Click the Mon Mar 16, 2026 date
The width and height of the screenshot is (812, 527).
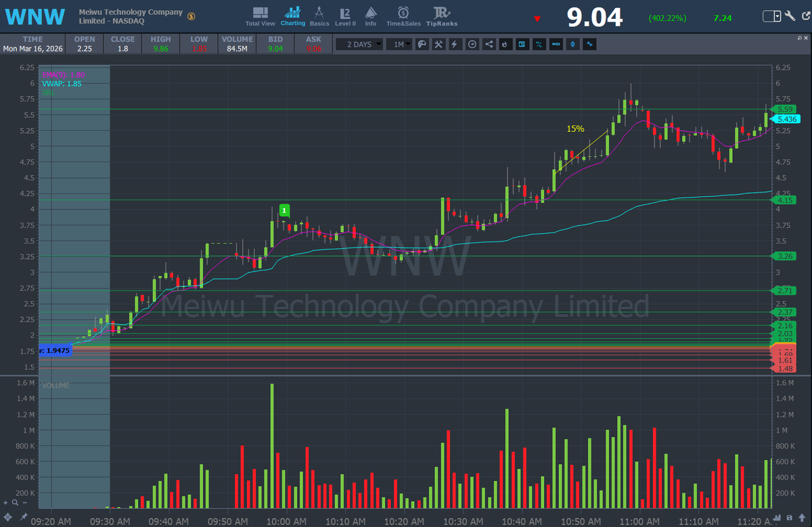point(32,49)
